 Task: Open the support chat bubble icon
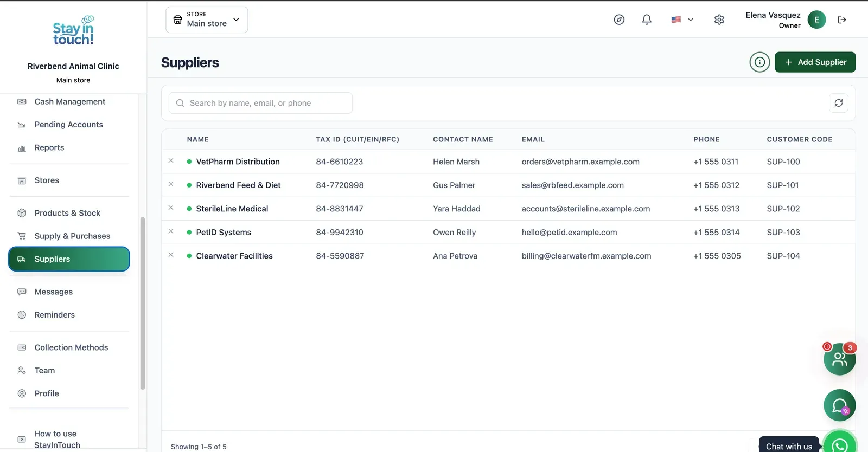(x=840, y=405)
